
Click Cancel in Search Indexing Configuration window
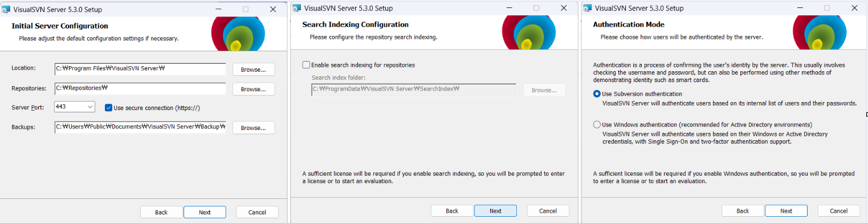pos(548,211)
